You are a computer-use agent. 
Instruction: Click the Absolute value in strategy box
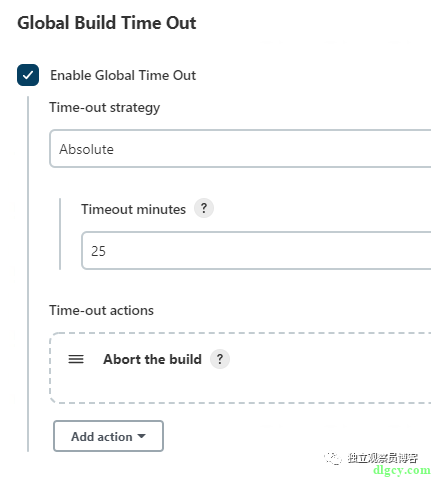(86, 149)
